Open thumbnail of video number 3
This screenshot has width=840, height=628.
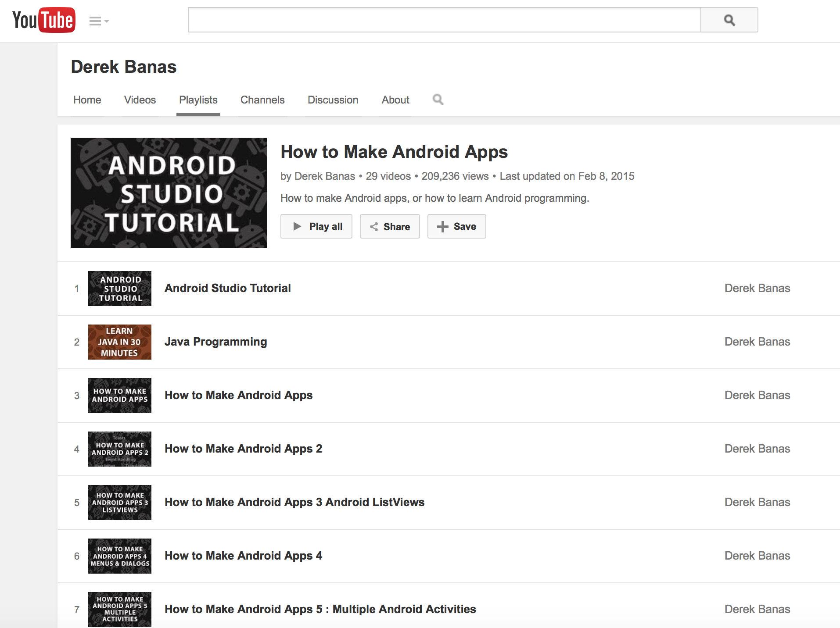click(120, 396)
